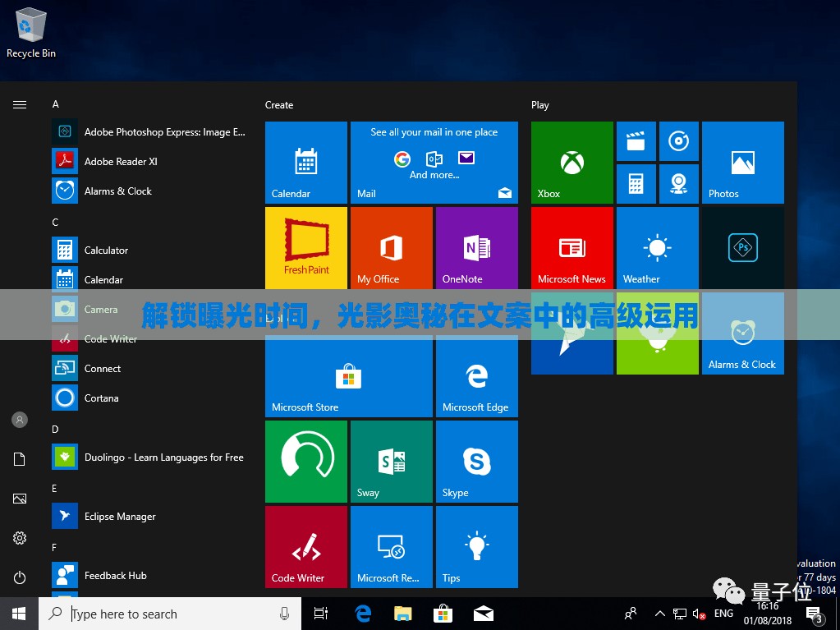Click the Power button in Start menu
Image resolution: width=840 pixels, height=630 pixels.
pos(20,577)
